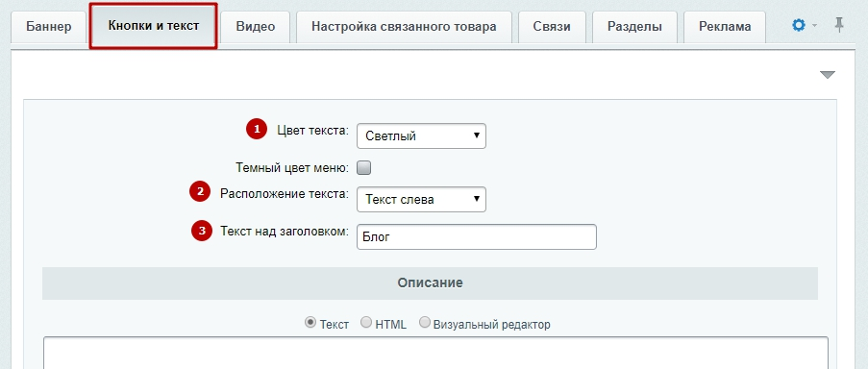
Task: Select the HTML radio button
Action: 366,323
